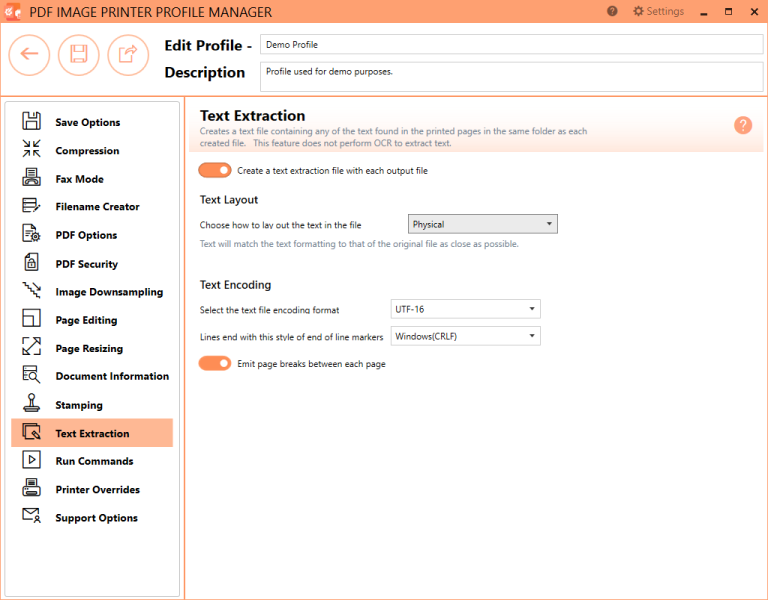Click the profile description text field
This screenshot has height=600, width=768.
click(x=511, y=76)
